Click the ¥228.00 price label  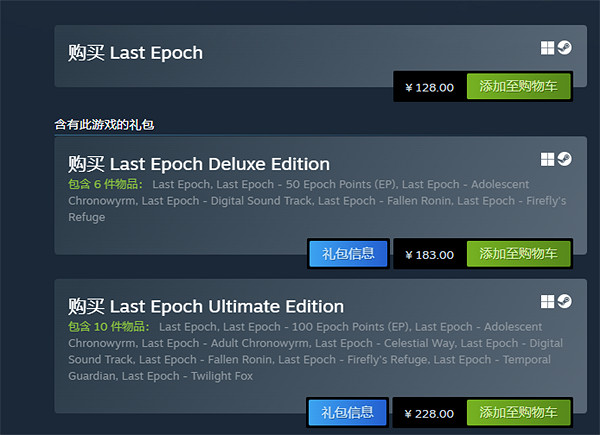click(x=430, y=412)
